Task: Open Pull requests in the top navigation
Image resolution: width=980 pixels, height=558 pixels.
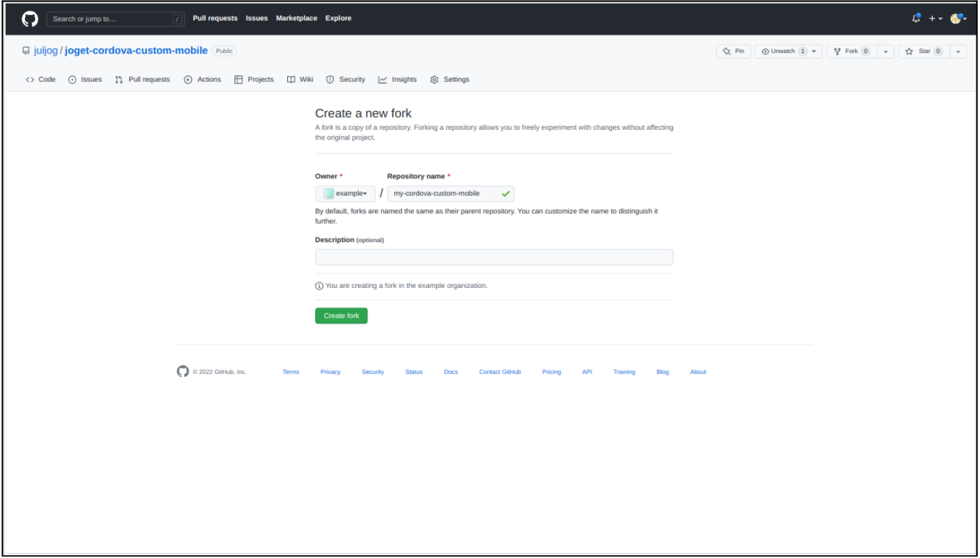Action: click(x=215, y=19)
